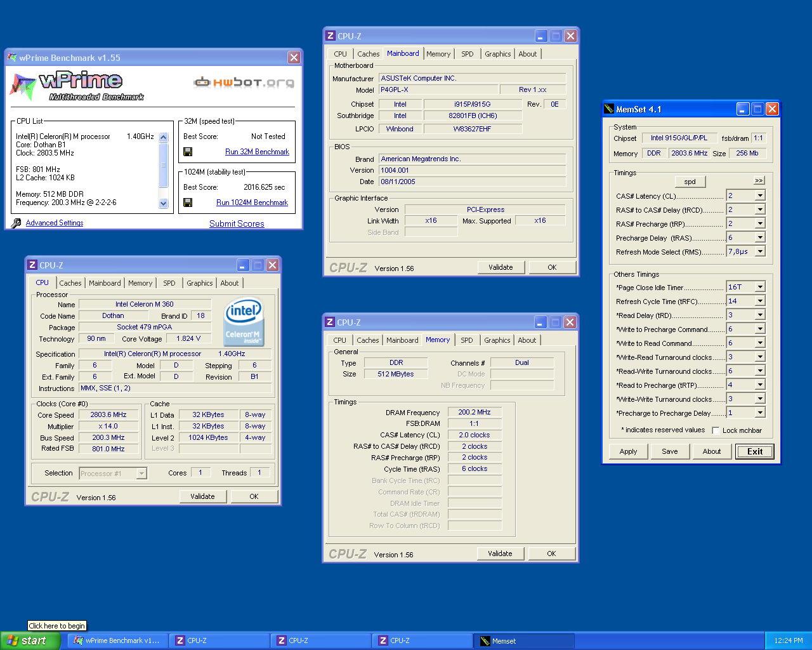Click the DRAM Frequency value 200.2 MHz
812x650 pixels.
tap(475, 412)
